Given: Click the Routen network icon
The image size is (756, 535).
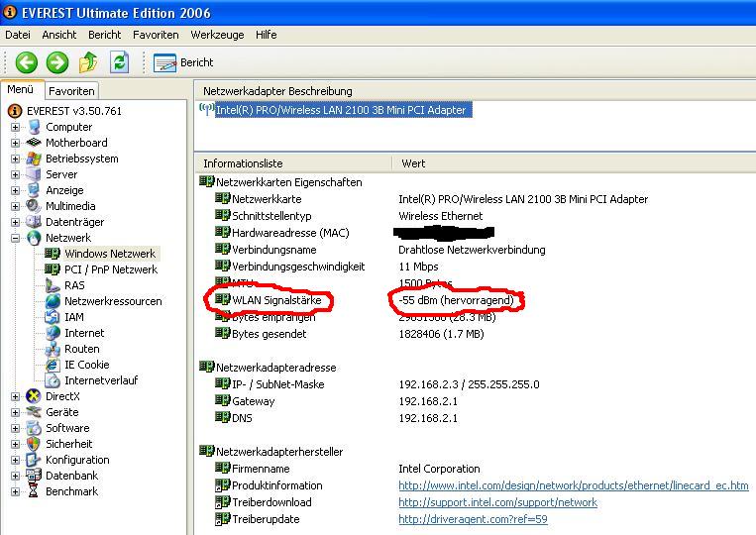Looking at the screenshot, I should click(x=53, y=349).
